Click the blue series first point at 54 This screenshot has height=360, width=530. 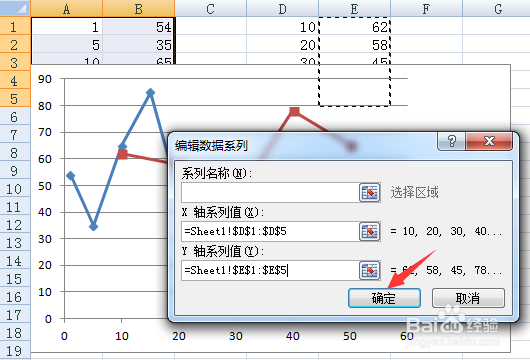pos(70,175)
